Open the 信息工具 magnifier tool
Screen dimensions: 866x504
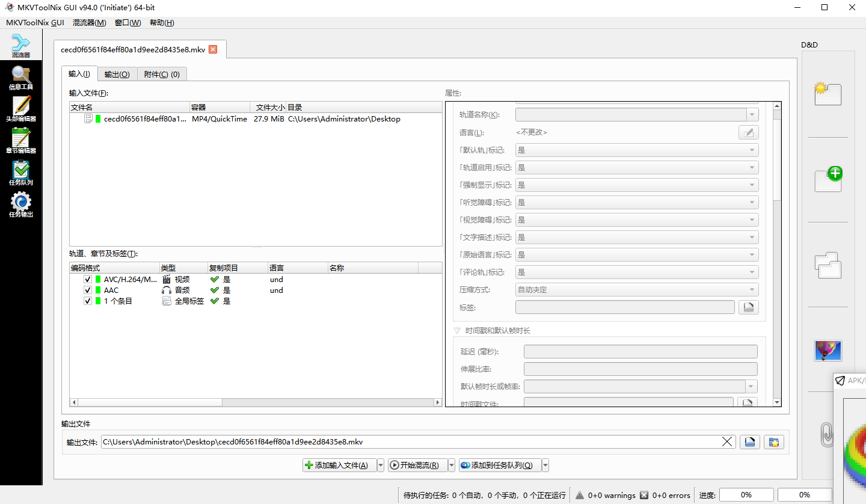click(x=21, y=78)
